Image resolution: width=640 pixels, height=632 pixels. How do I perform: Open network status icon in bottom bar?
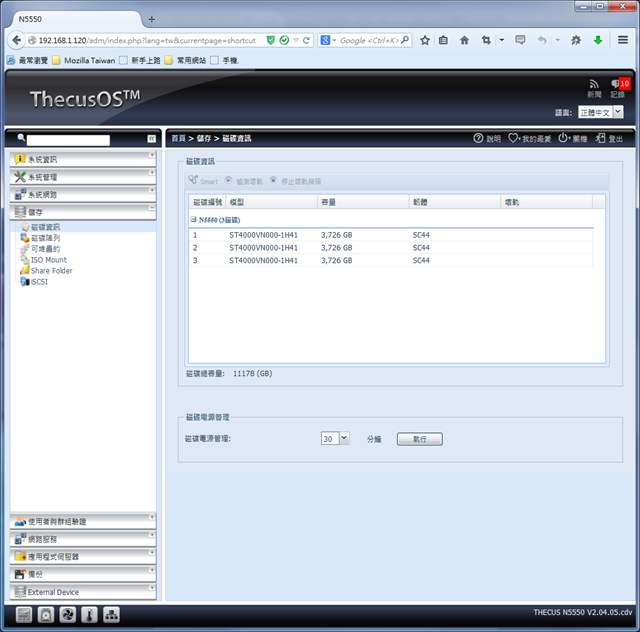pyautogui.click(x=111, y=615)
